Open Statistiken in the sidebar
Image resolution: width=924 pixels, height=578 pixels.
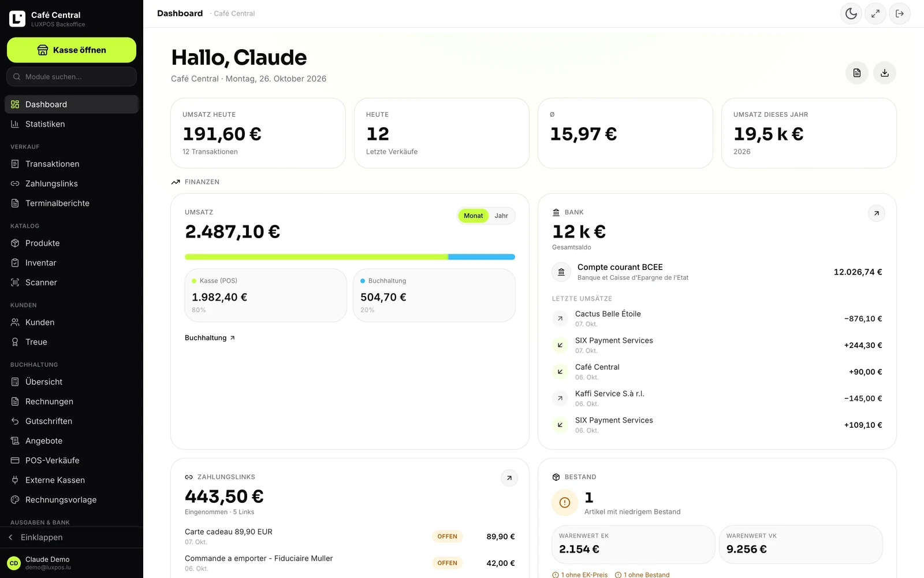72,124
